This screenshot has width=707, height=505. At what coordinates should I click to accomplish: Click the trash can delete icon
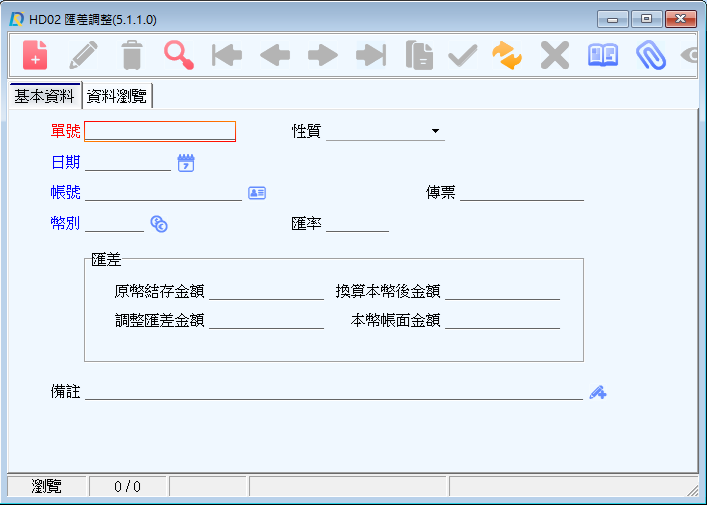point(132,55)
